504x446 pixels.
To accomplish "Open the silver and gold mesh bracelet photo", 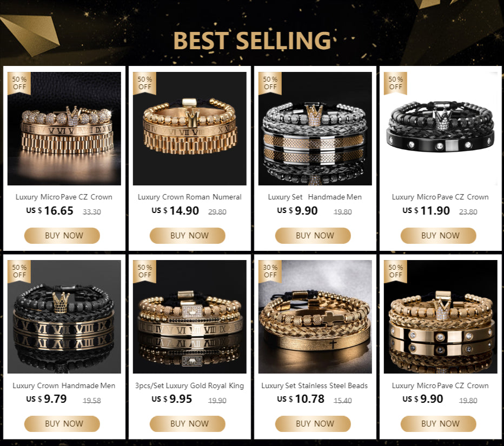I will tap(315, 129).
